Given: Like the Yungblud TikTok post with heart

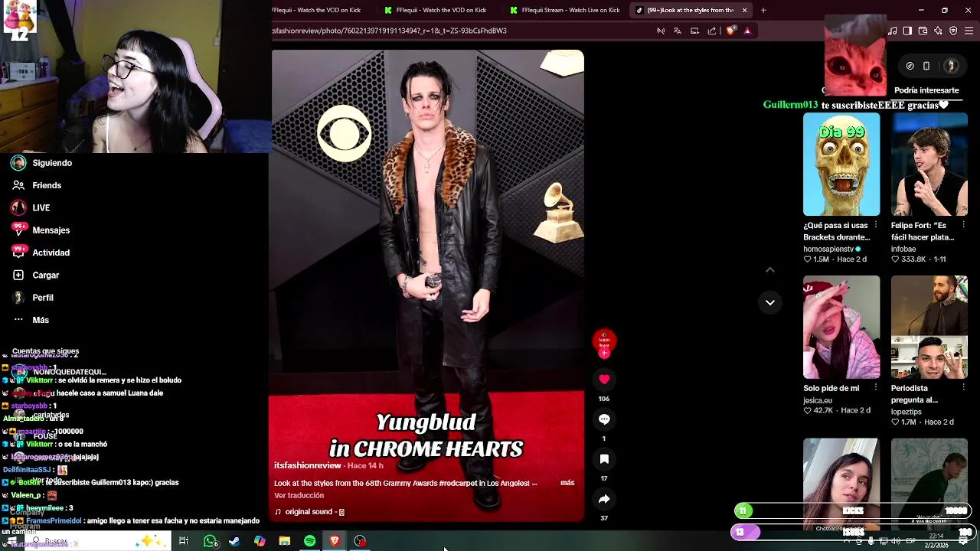Looking at the screenshot, I should click(x=604, y=379).
